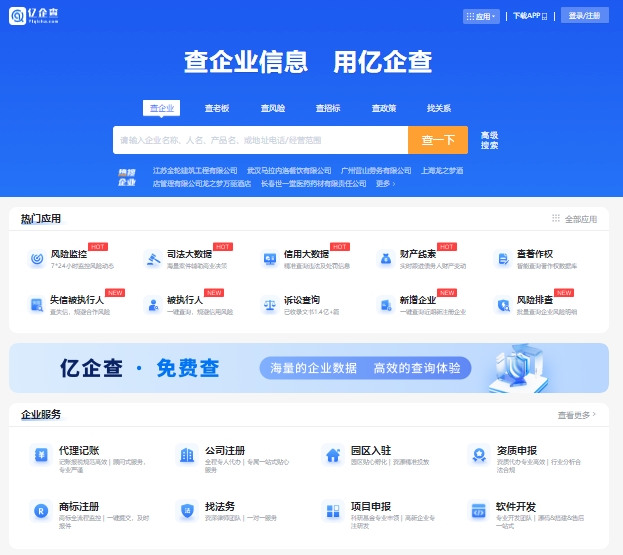Viewport: 623px width, 555px height.
Task: Open 长春世一堂医药药材有限责任公司 link
Action: (313, 184)
